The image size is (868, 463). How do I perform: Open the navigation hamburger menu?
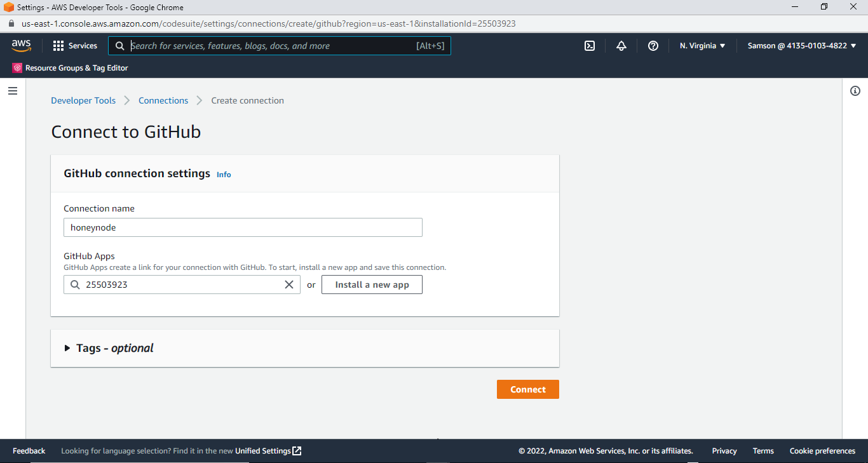[13, 90]
